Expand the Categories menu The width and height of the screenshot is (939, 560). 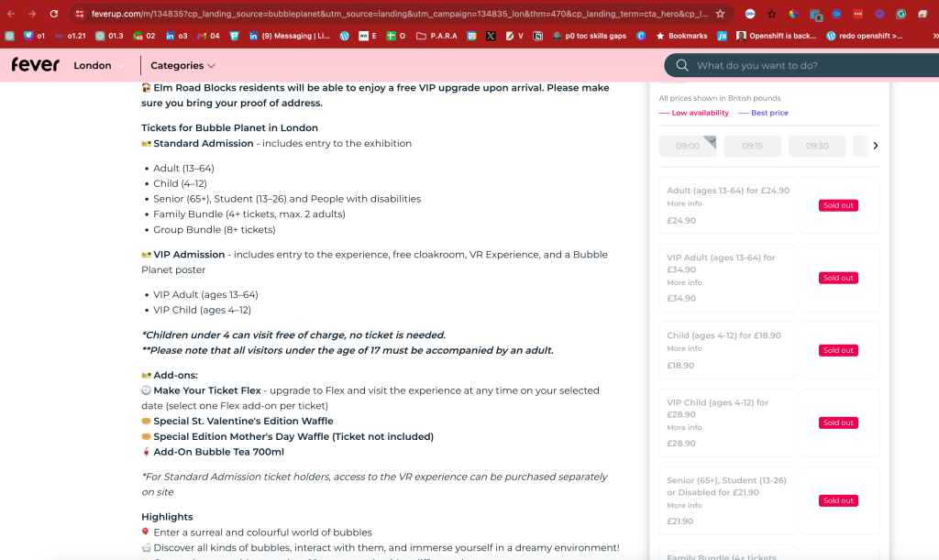tap(182, 65)
